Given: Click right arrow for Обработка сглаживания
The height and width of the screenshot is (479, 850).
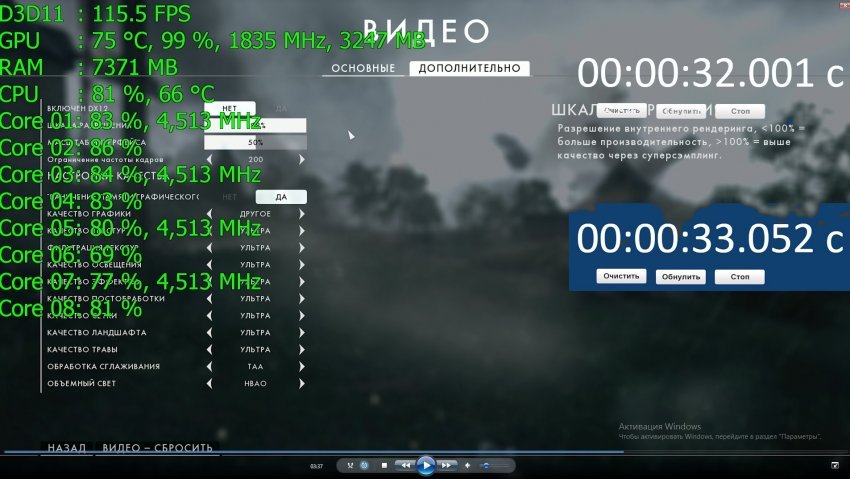Looking at the screenshot, I should (301, 367).
